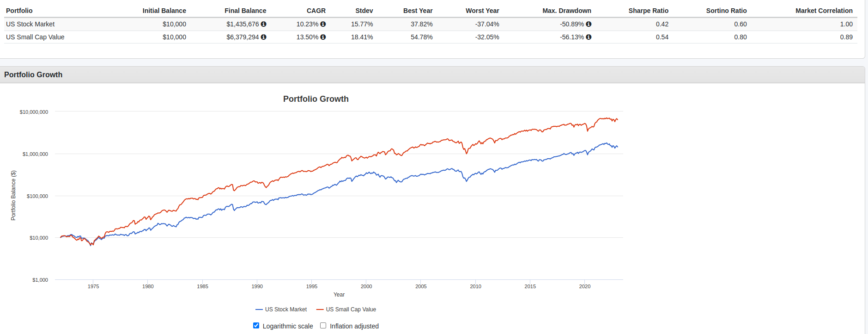Select US Small Cap Value table row name
Image resolution: width=868 pixels, height=334 pixels.
pyautogui.click(x=35, y=37)
